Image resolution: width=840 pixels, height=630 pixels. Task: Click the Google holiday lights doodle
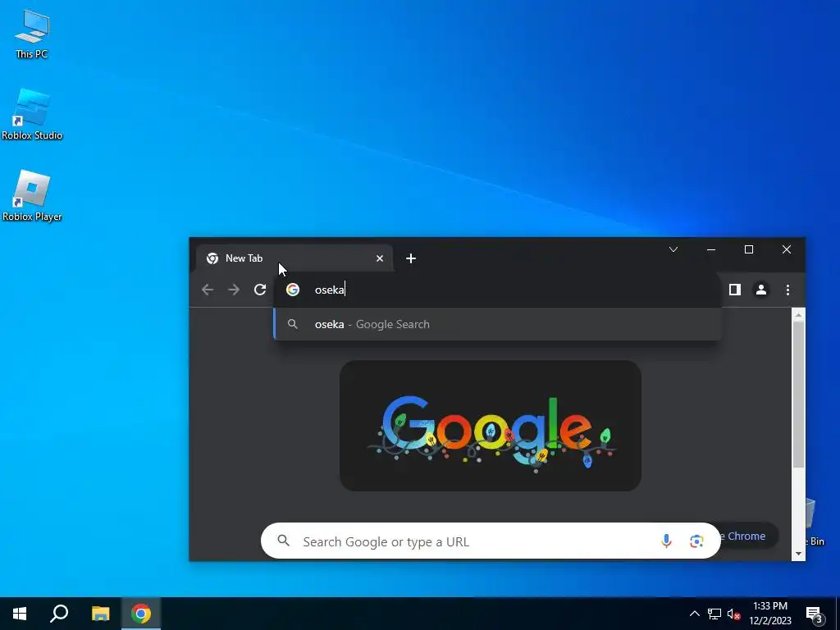pyautogui.click(x=491, y=426)
